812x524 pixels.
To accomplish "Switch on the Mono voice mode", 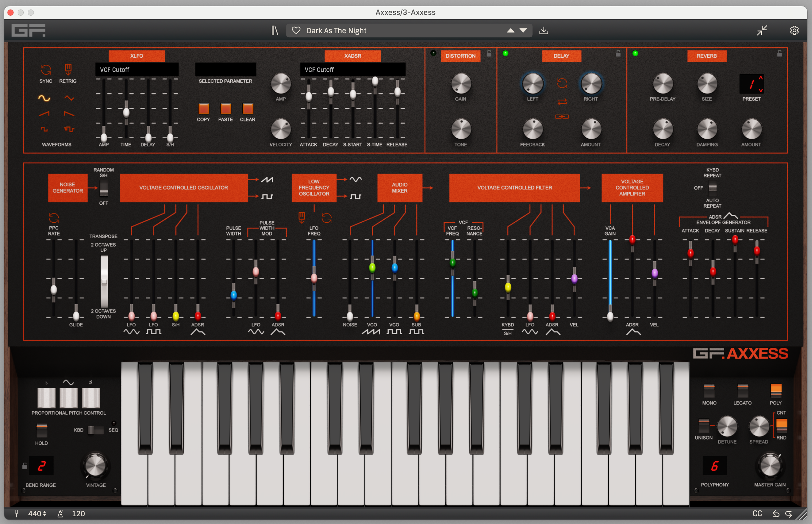I will click(x=709, y=390).
